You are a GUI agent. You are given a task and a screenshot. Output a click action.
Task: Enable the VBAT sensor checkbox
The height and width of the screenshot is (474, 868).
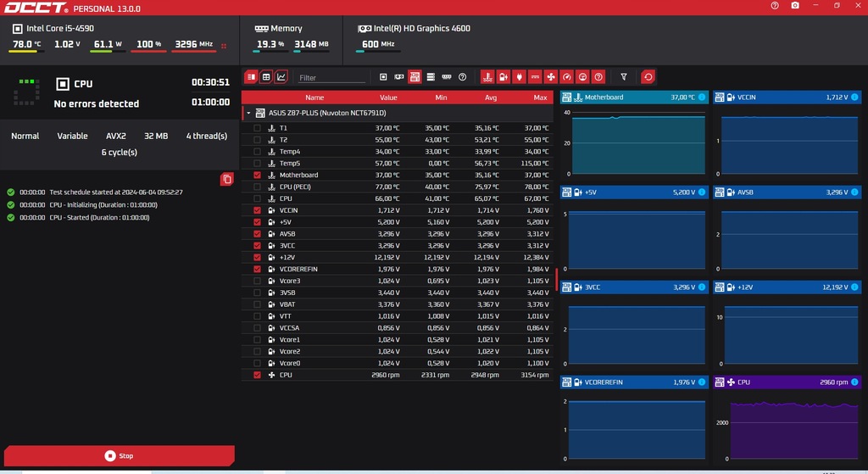(x=257, y=304)
